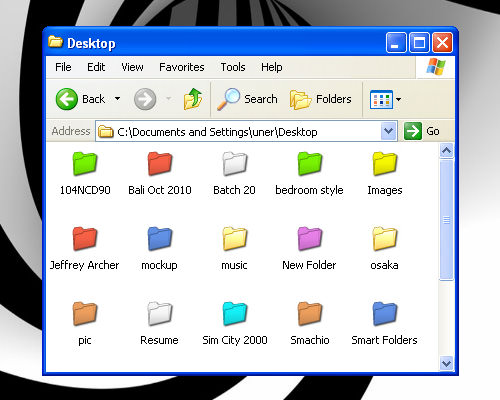Click inside the address path field

coord(247,131)
